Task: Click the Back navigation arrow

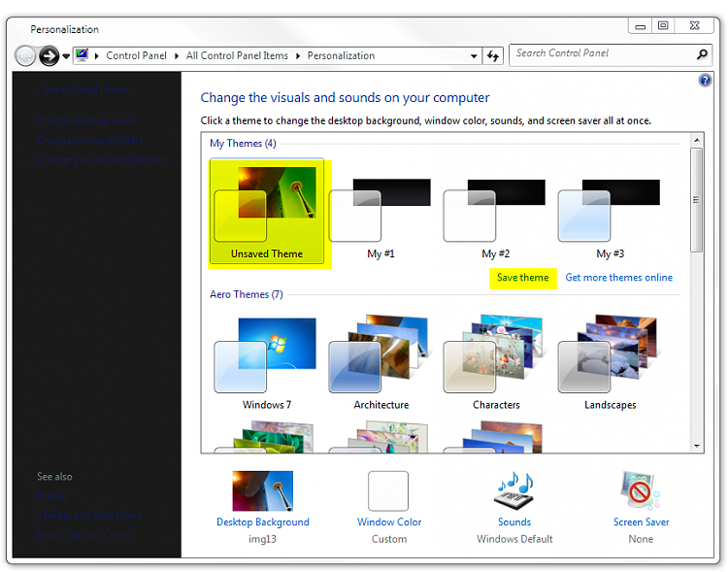Action: tap(25, 56)
